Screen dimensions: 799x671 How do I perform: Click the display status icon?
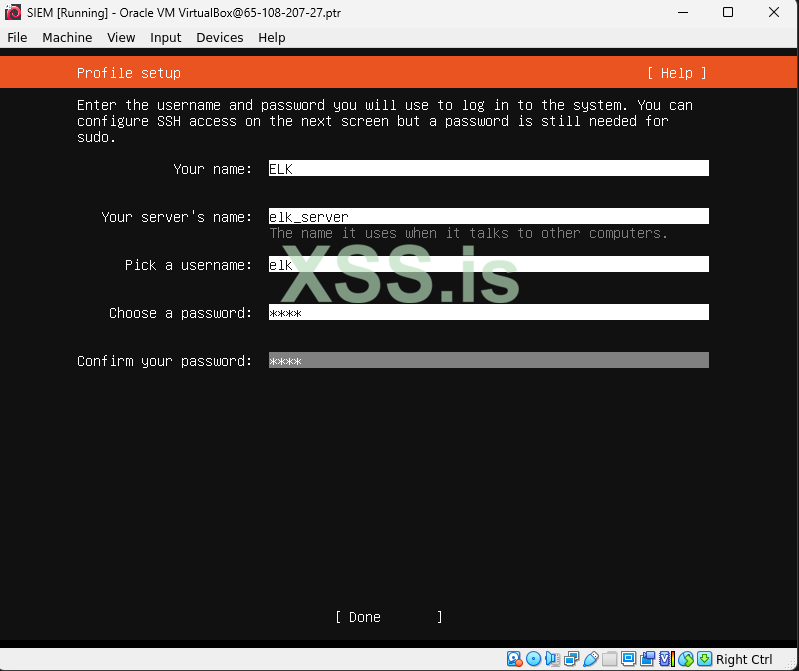(628, 659)
